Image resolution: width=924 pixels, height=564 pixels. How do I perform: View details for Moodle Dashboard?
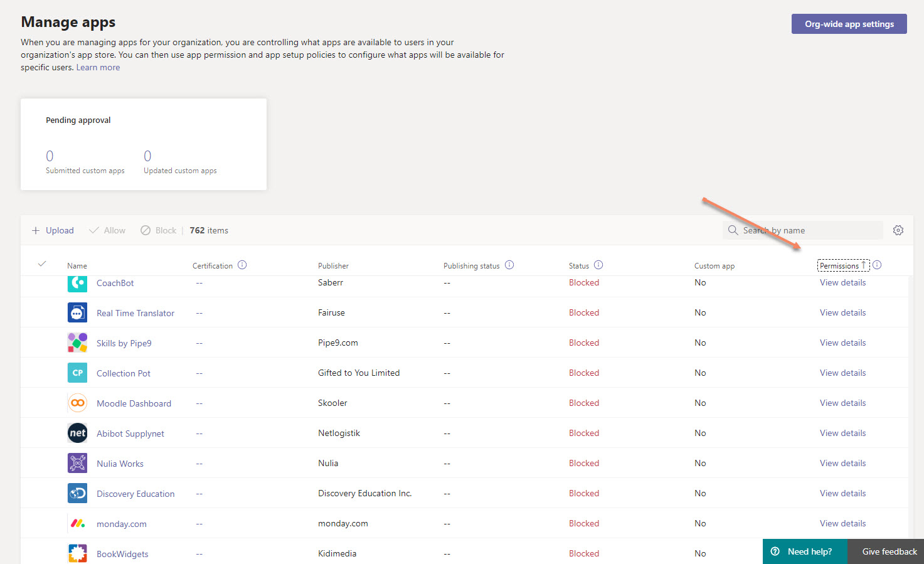[x=842, y=403]
